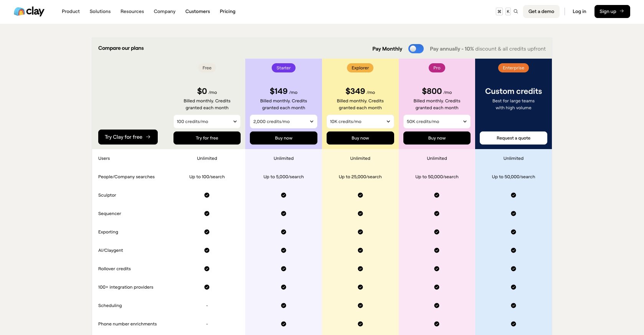Click Try for free in Free plan
Screen dimensions: 644x335
click(x=207, y=138)
